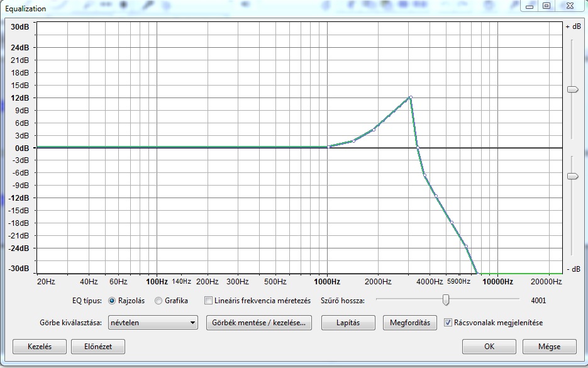588x368 pixels.
Task: Select the curve point near -24dB
Action: tap(466, 246)
